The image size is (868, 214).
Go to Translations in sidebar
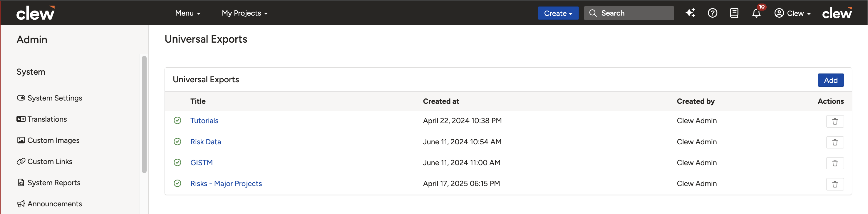tap(42, 119)
